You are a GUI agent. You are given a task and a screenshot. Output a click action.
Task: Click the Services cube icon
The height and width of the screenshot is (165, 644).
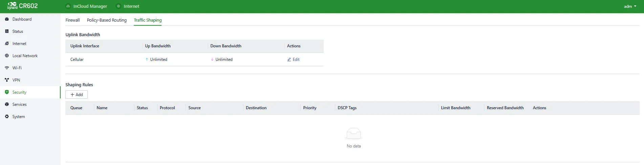pos(7,104)
